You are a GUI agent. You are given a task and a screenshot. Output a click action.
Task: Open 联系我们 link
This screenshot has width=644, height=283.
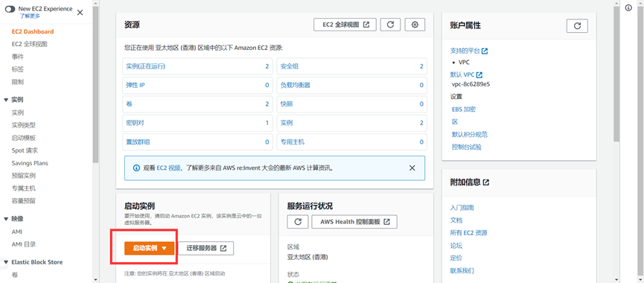point(462,270)
